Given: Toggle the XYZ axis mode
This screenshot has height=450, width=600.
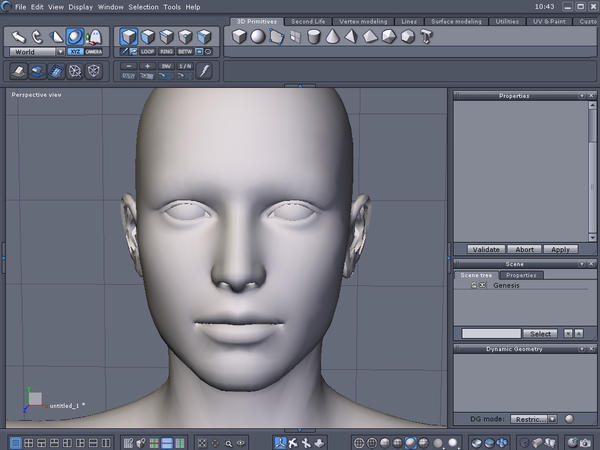Looking at the screenshot, I should click(x=76, y=51).
